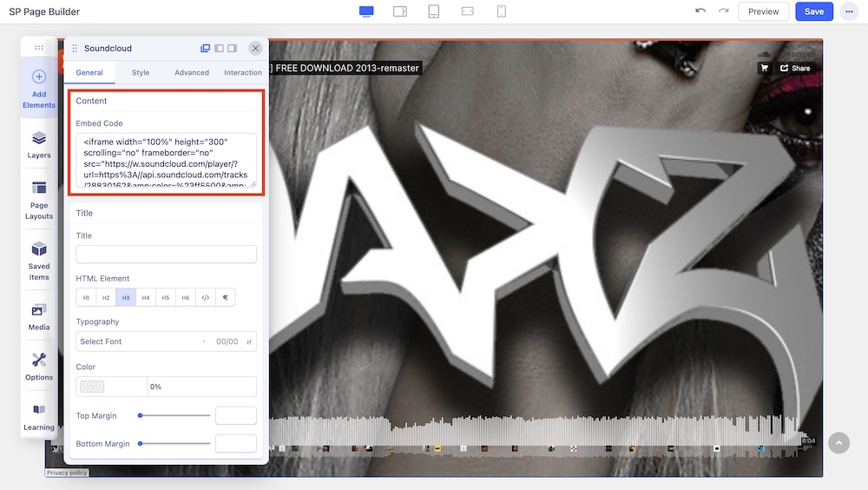
Task: Adjust the Bottom Margin slider
Action: [174, 443]
